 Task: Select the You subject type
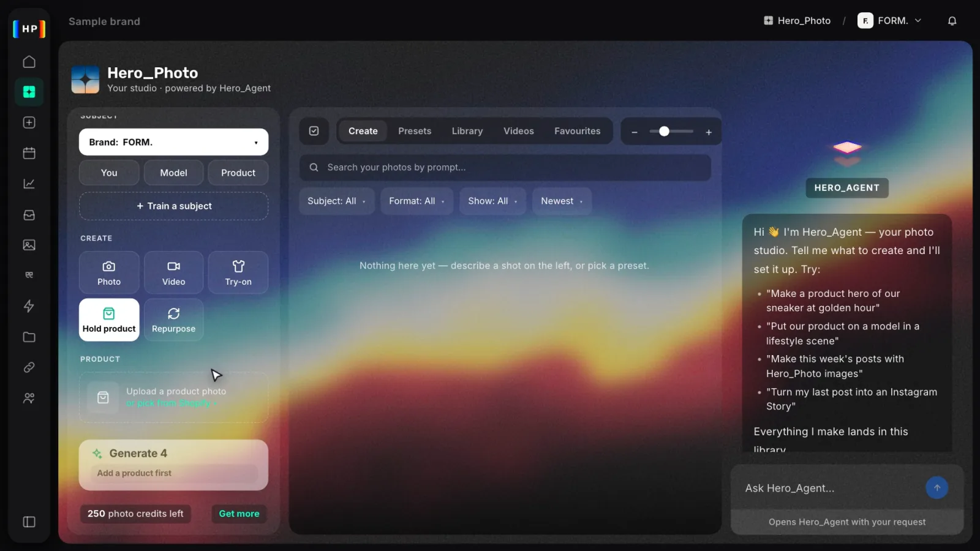[x=109, y=173]
